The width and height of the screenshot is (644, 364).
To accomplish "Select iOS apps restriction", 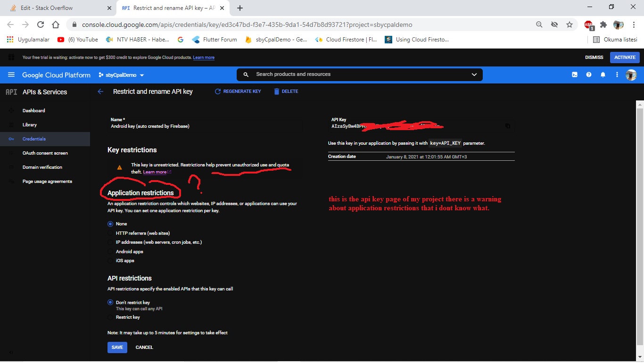I will tap(110, 261).
